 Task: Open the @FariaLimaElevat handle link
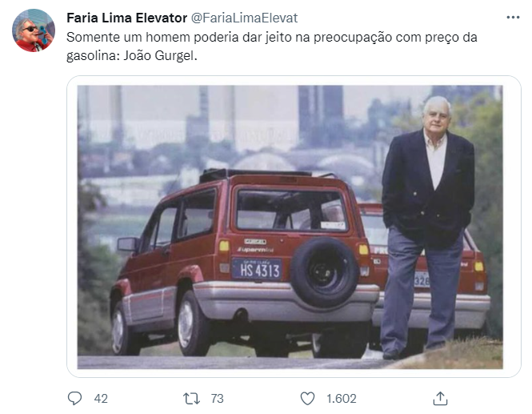click(244, 18)
